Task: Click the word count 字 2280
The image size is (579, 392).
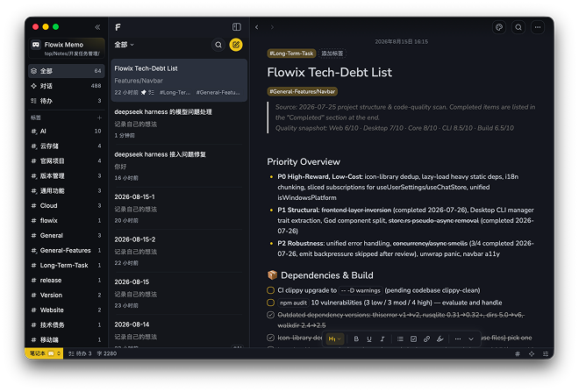Action: pyautogui.click(x=107, y=353)
